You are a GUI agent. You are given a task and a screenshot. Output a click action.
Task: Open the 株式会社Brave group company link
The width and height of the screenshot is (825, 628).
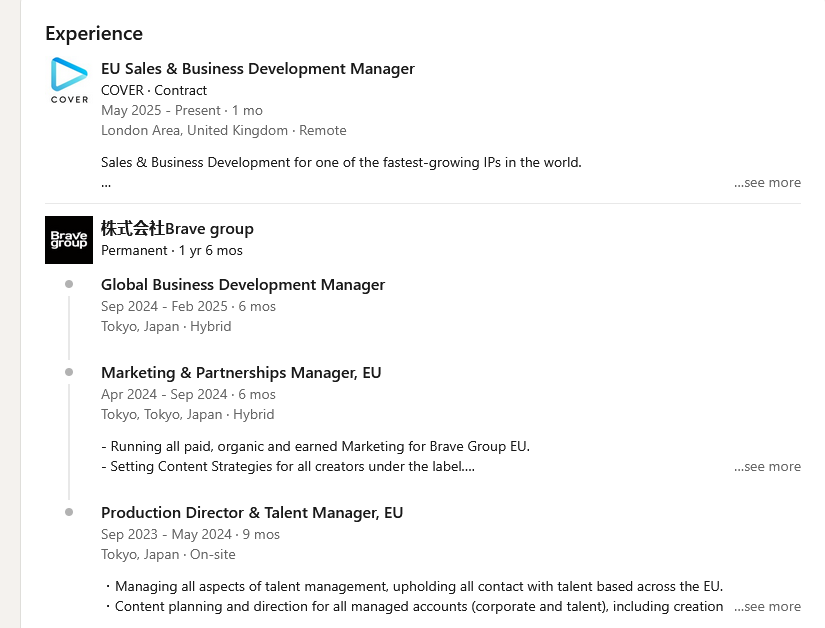(177, 229)
